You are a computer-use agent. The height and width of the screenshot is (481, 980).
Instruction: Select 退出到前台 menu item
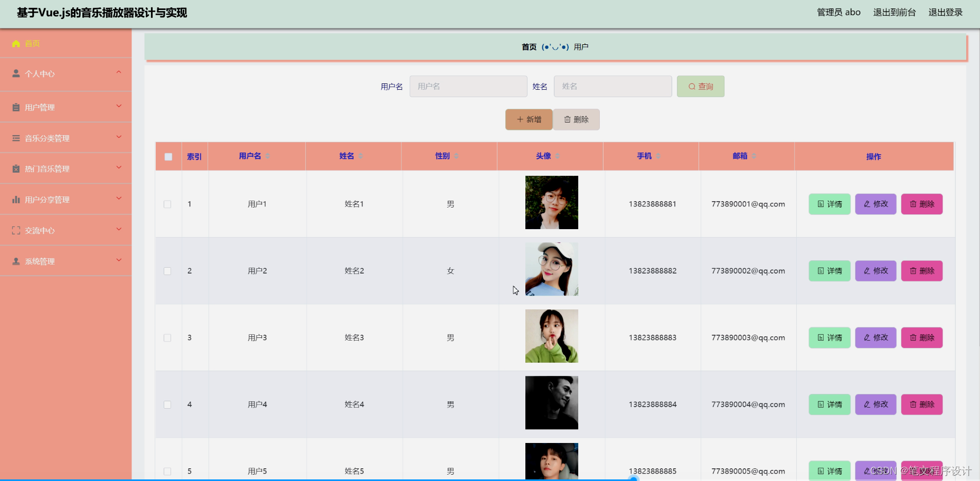tap(894, 12)
